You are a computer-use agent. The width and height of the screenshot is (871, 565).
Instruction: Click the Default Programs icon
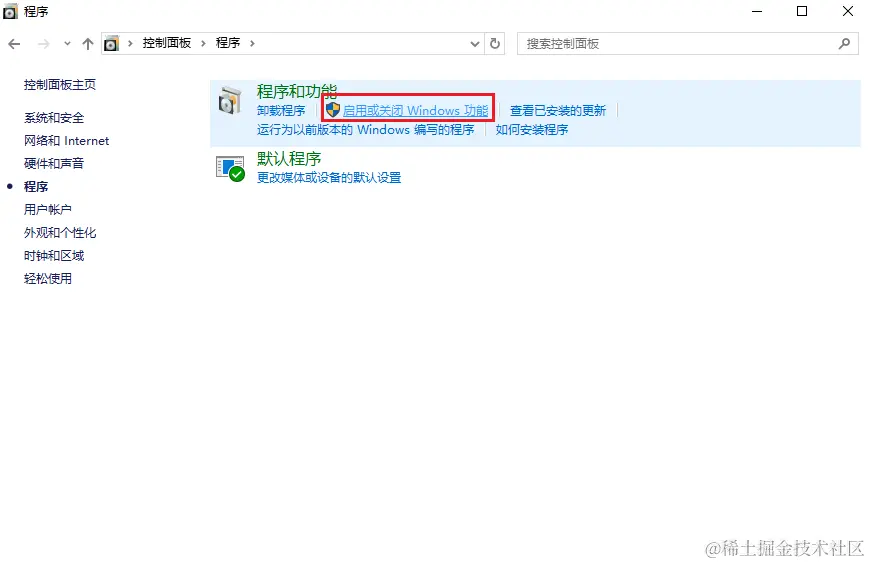click(x=230, y=169)
